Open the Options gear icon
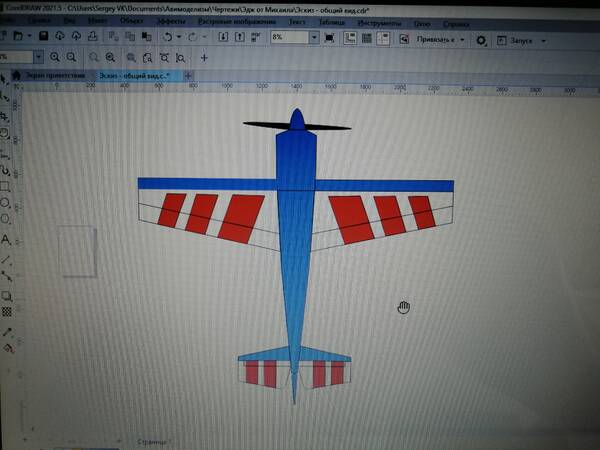This screenshot has height=450, width=600. 481,39
